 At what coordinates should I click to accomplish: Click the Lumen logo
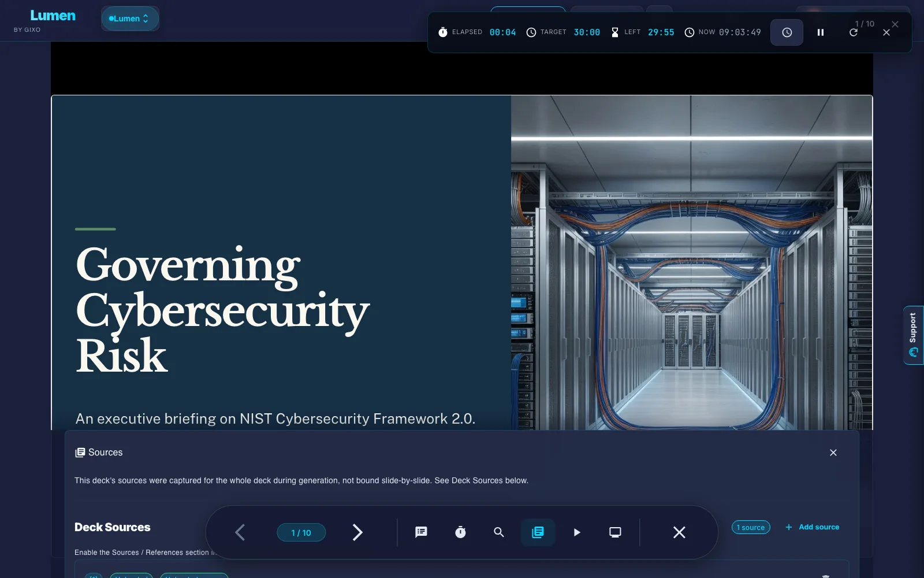point(53,16)
